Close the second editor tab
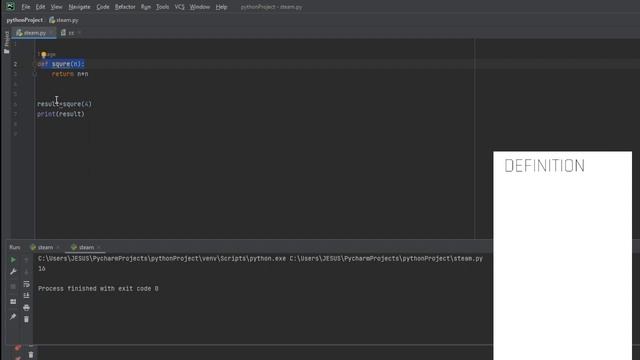Image resolution: width=640 pixels, height=360 pixels. [79, 33]
